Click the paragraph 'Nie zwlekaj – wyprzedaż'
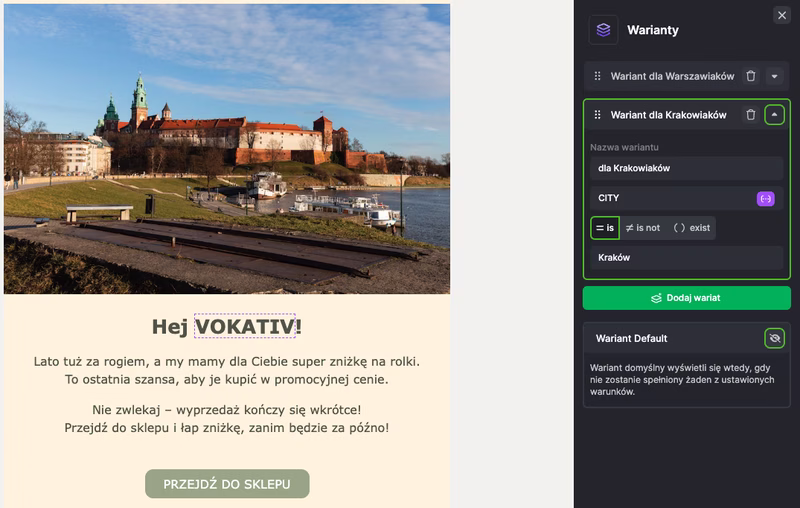This screenshot has width=800, height=508. 227,419
